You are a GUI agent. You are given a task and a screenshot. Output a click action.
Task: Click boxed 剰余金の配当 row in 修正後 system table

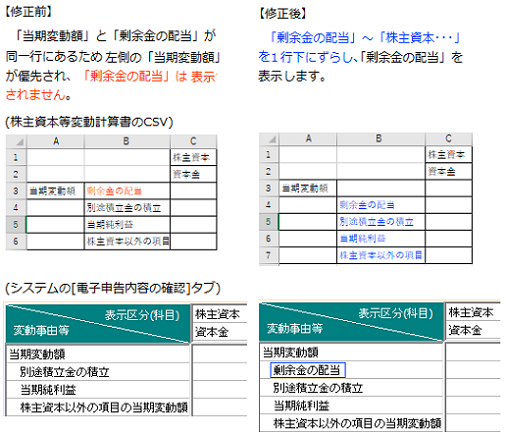tap(307, 370)
